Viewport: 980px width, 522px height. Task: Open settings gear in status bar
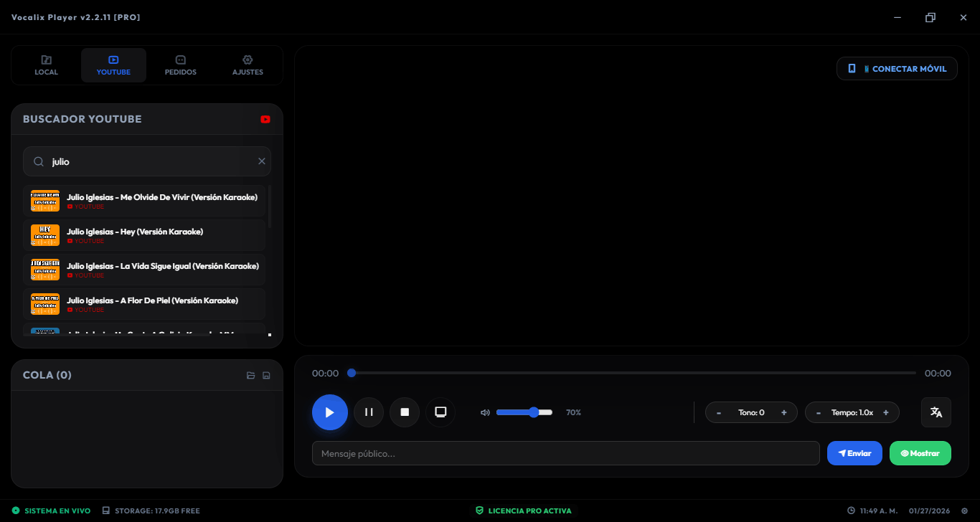tap(964, 511)
